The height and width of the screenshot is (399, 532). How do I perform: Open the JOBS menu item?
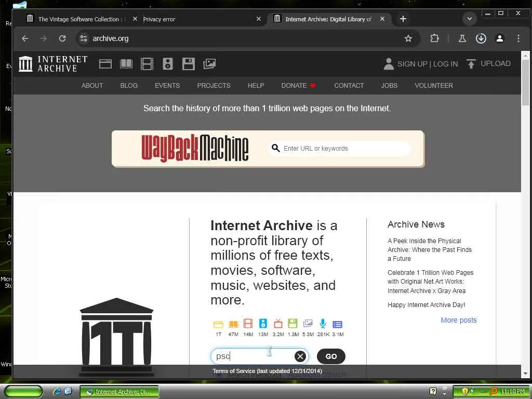(x=389, y=86)
